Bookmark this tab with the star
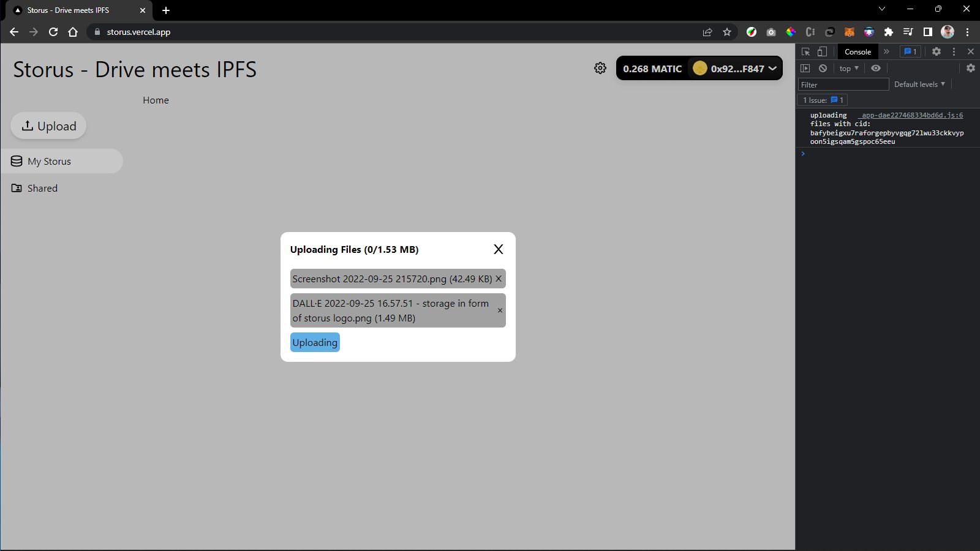This screenshot has height=551, width=980. (x=727, y=32)
